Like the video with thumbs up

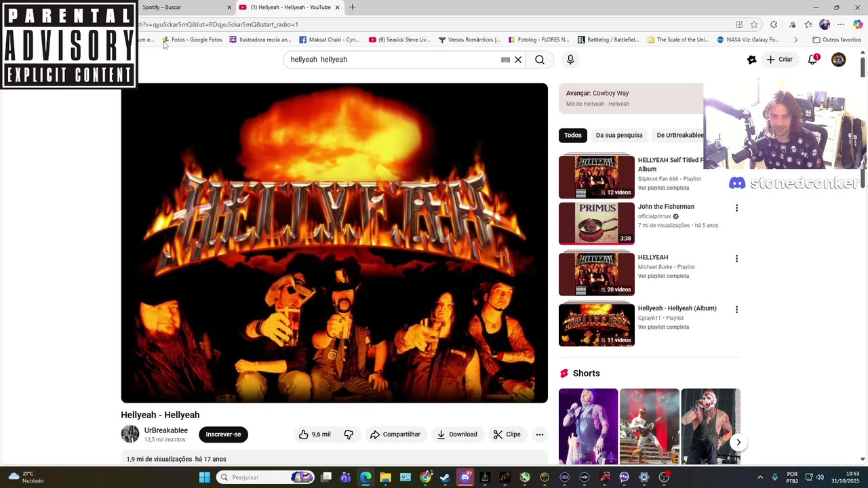[x=315, y=434]
